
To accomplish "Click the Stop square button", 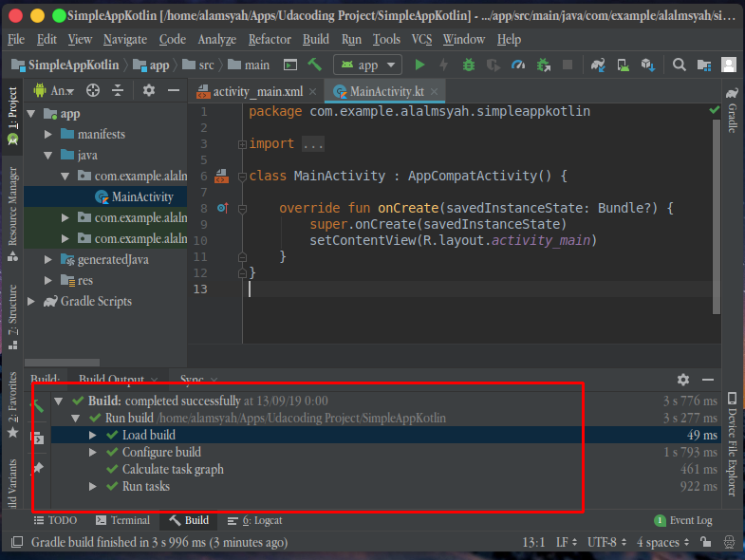I will 568,65.
